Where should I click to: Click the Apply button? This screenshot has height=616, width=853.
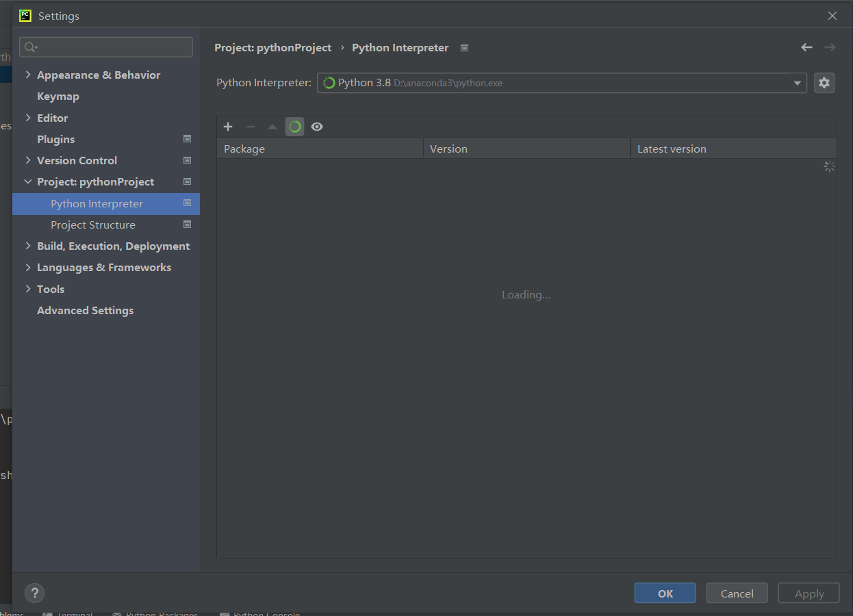tap(809, 593)
